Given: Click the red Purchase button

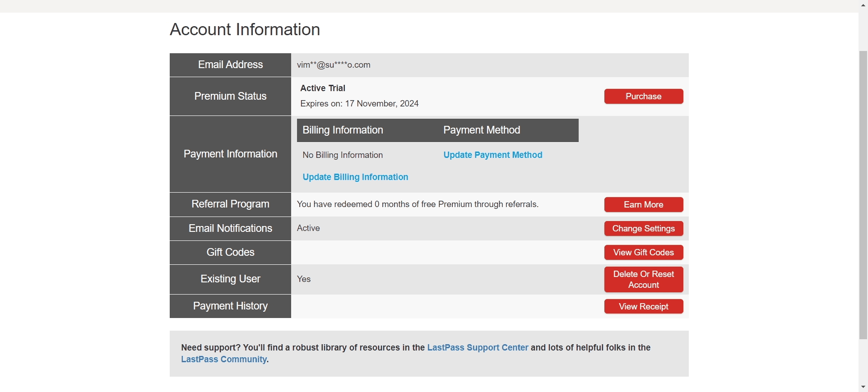Looking at the screenshot, I should (643, 97).
